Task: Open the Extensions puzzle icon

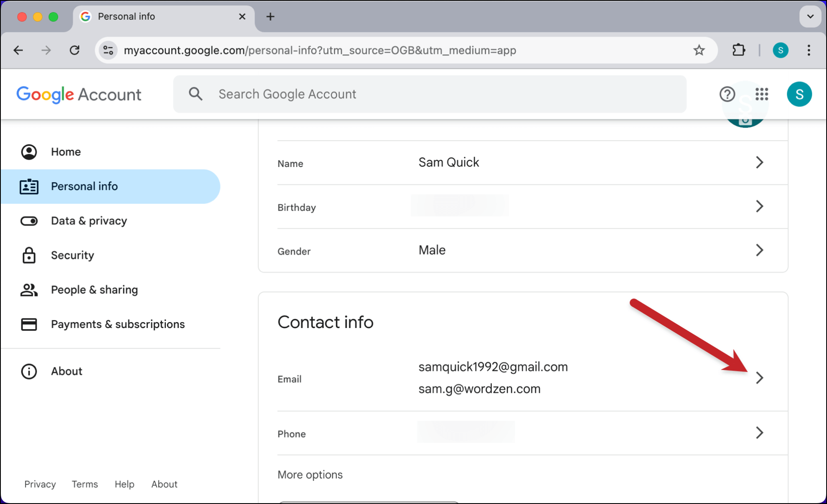Action: [x=738, y=50]
